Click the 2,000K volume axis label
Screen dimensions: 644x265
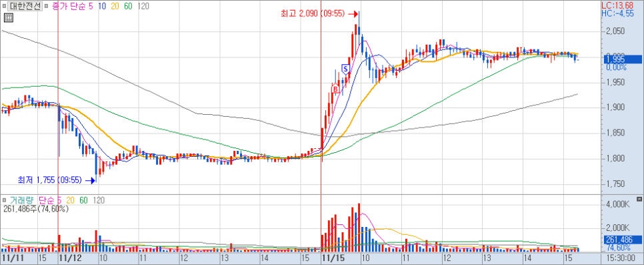point(617,228)
